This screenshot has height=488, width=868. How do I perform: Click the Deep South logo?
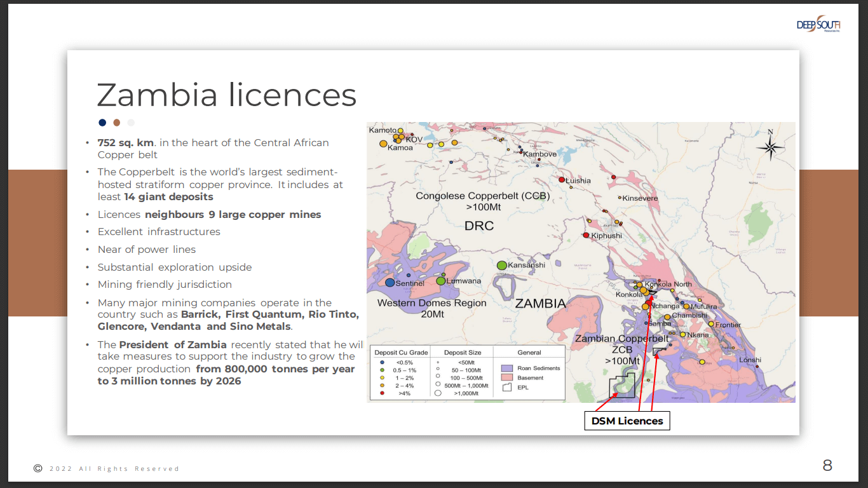point(818,24)
